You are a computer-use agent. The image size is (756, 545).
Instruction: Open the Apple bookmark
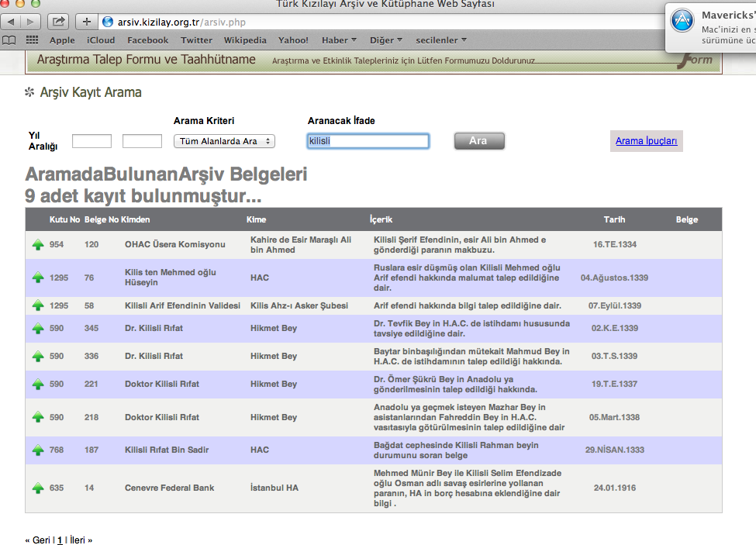click(x=62, y=40)
